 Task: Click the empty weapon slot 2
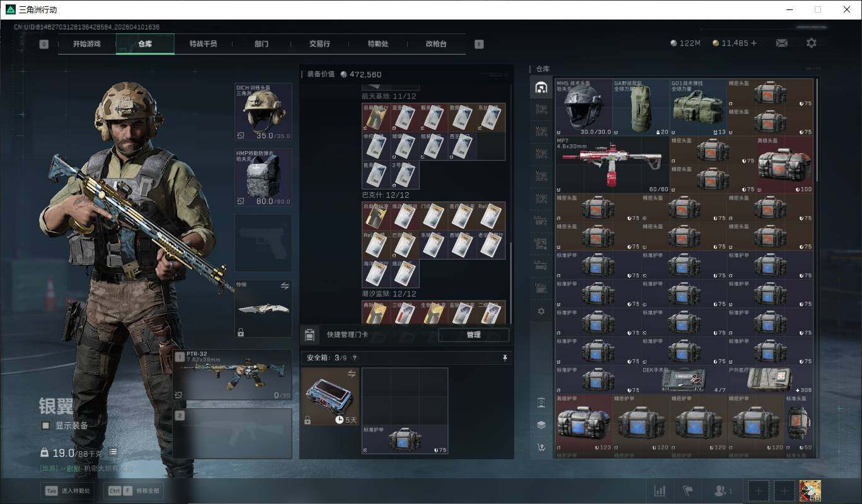(x=233, y=433)
